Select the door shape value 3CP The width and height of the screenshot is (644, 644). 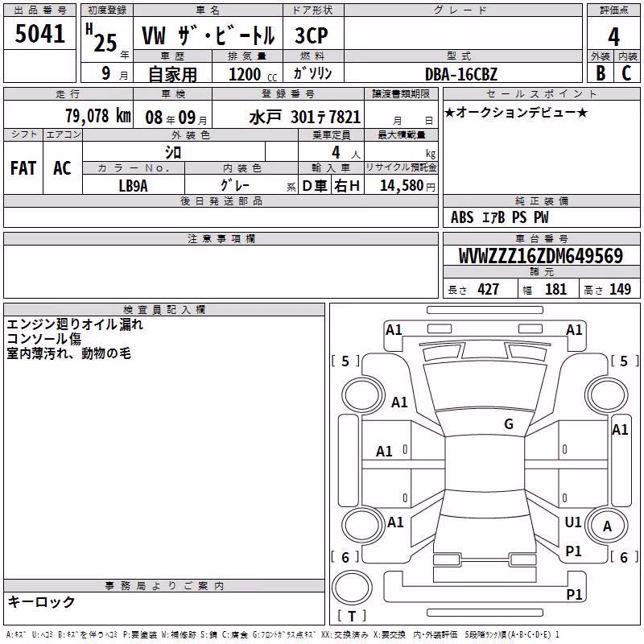(312, 35)
